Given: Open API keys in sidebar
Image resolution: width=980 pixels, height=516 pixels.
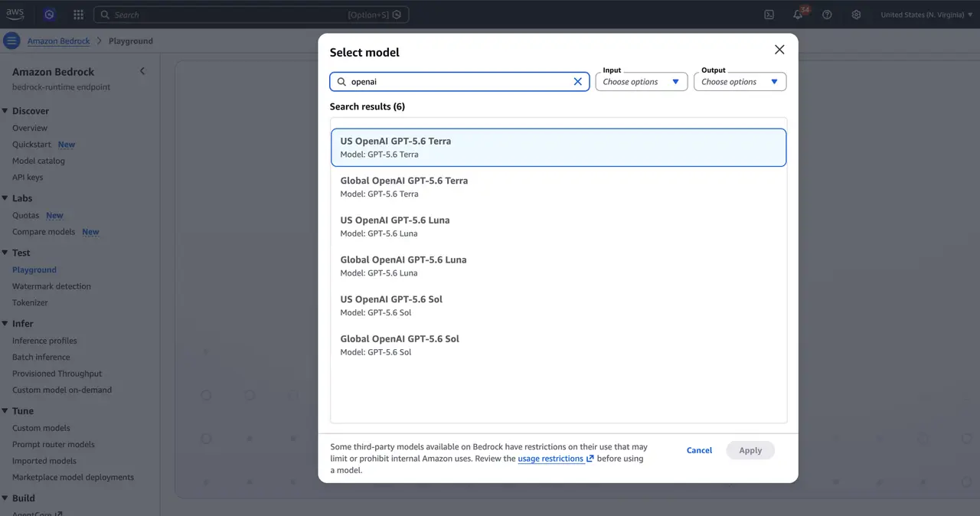Looking at the screenshot, I should [x=28, y=177].
